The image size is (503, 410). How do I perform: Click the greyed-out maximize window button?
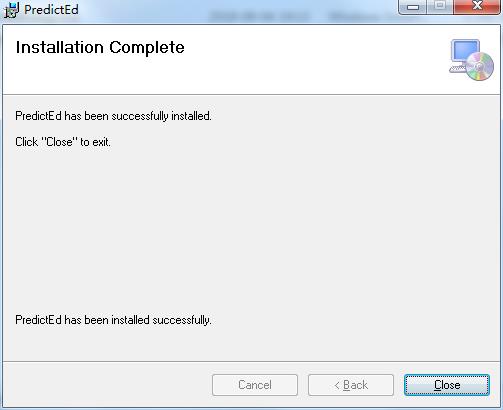tap(440, 7)
